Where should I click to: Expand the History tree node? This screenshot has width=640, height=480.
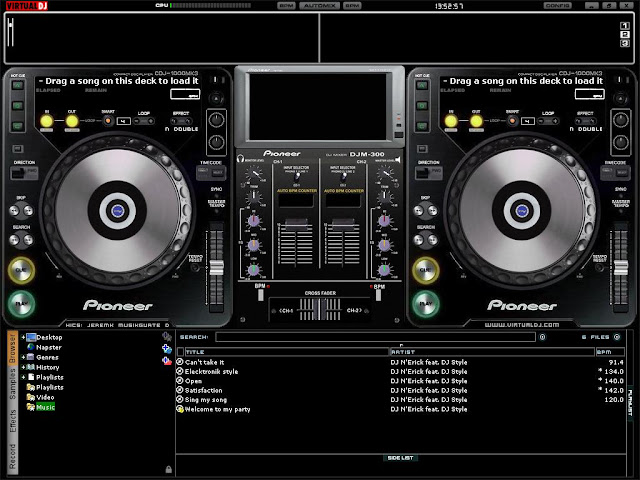(x=23, y=367)
